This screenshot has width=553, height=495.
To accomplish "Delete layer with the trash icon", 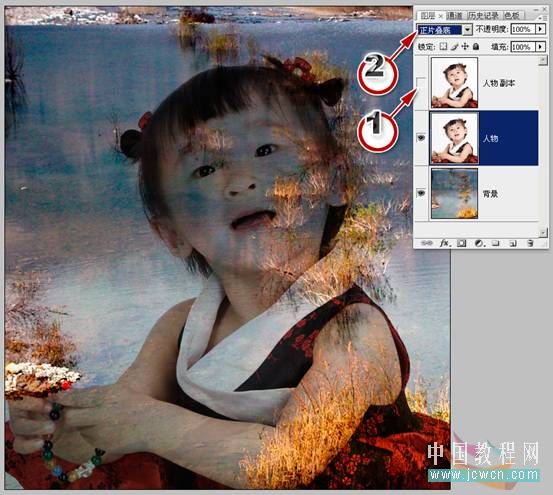I will coord(530,243).
